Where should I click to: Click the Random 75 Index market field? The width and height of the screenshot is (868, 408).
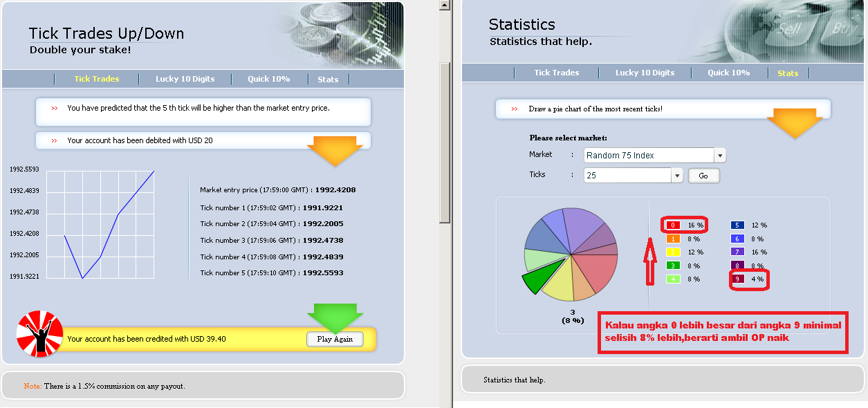[x=649, y=156]
